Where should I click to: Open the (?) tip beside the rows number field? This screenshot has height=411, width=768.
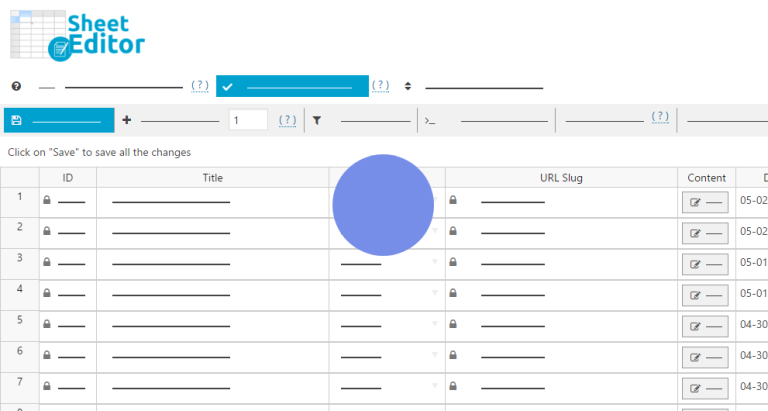288,120
